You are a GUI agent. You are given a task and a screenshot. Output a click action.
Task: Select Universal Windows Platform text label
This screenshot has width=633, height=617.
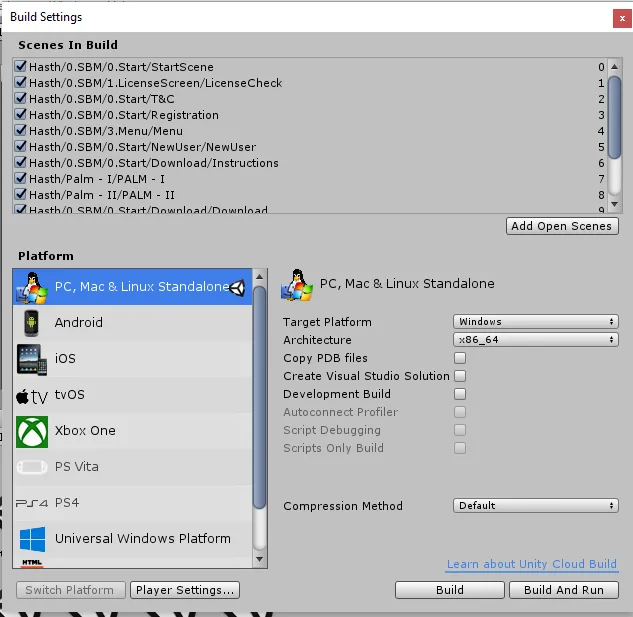pyautogui.click(x=143, y=539)
